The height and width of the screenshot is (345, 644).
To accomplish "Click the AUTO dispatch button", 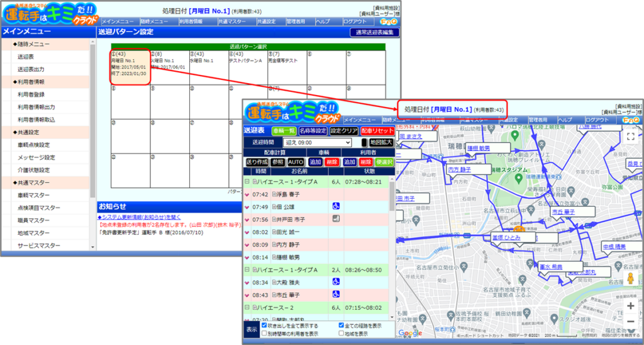I will click(296, 162).
